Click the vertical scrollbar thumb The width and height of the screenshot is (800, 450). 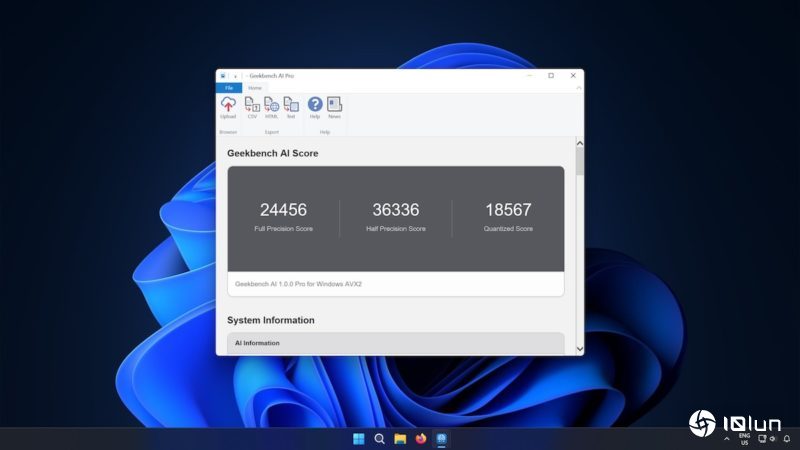click(x=580, y=162)
